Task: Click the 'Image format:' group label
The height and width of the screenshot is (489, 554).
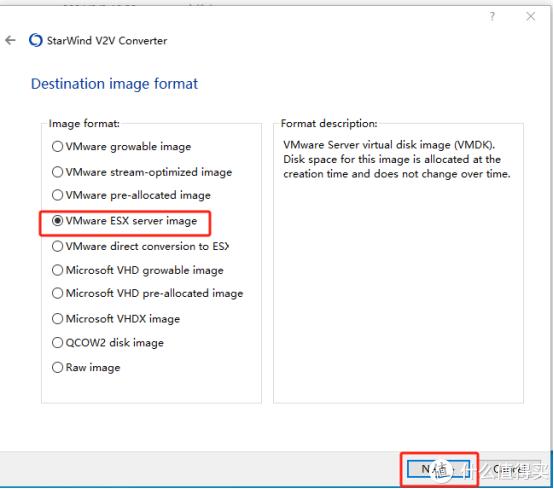Action: click(84, 123)
